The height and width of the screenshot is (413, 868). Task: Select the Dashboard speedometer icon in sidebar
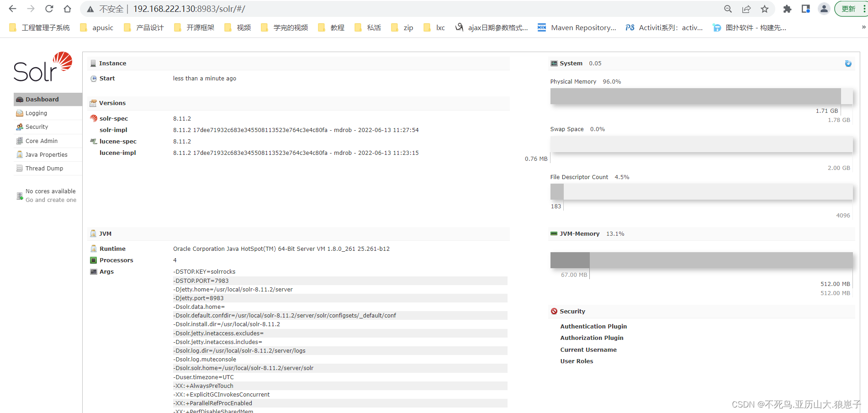[20, 99]
